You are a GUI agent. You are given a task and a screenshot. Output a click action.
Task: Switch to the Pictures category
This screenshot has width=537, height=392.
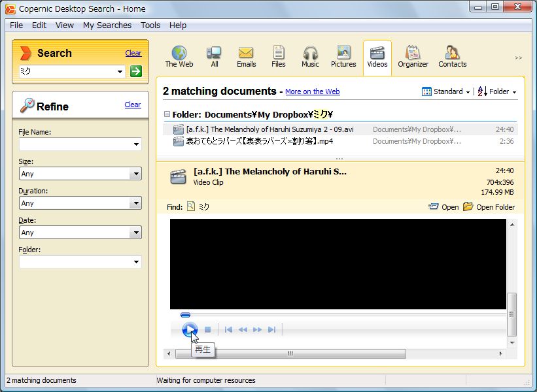pos(343,57)
